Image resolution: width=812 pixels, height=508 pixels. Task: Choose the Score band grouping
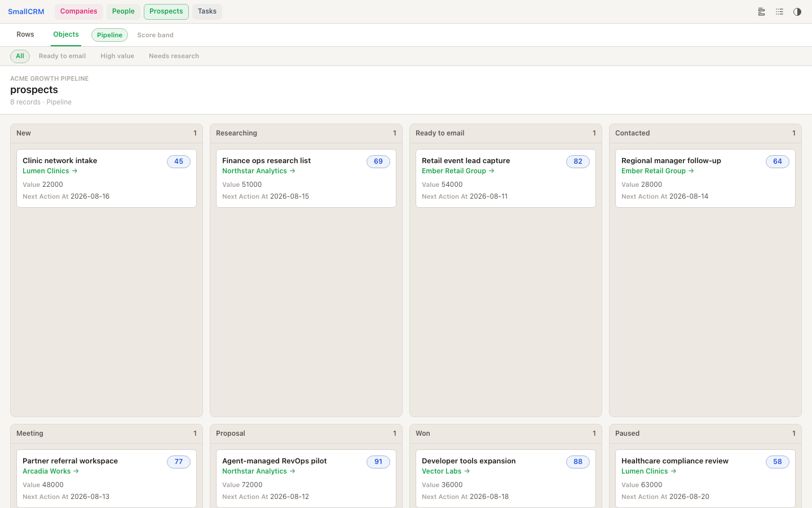[155, 35]
